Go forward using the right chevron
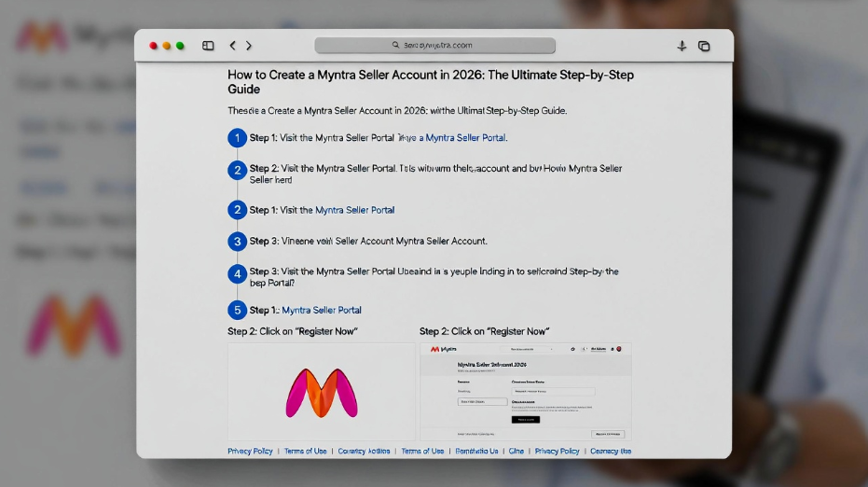Viewport: 868px width, 487px height. (249, 46)
